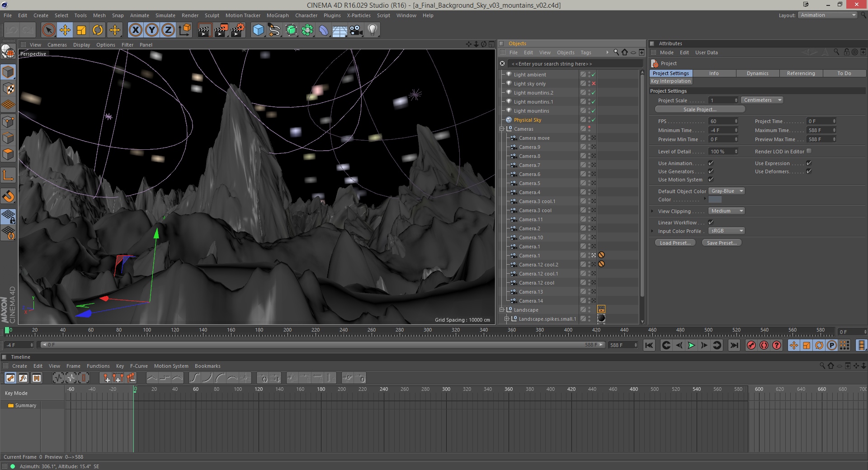
Task: Click Load Preset button
Action: tap(675, 243)
